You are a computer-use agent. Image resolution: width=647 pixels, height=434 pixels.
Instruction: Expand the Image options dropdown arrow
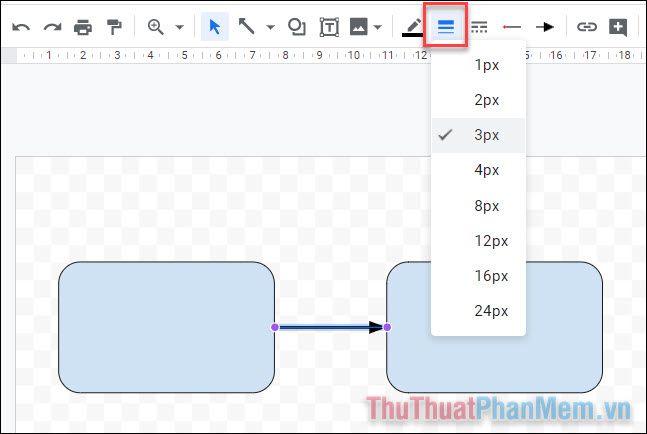point(377,28)
